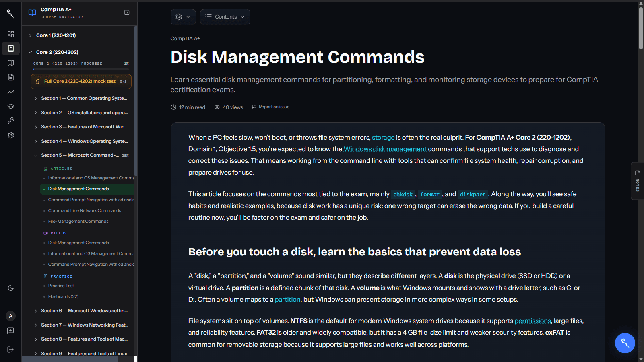Expand Core 1 (220-1201)
Viewport: 644px width, 362px height.
[56, 35]
